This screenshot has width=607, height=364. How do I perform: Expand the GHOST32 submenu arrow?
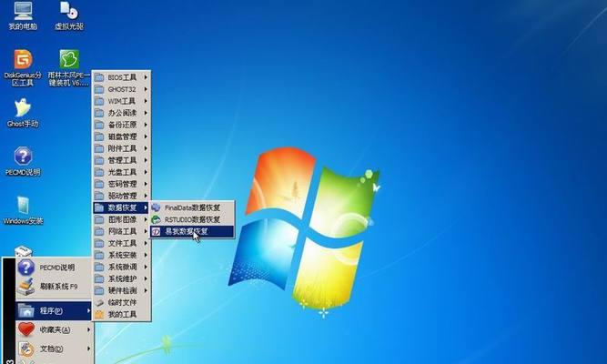(146, 89)
